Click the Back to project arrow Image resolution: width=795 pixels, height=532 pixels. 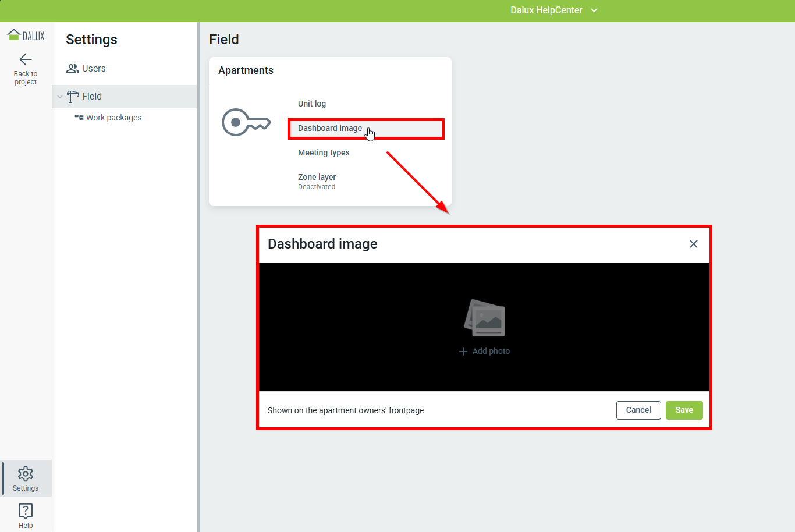point(26,59)
